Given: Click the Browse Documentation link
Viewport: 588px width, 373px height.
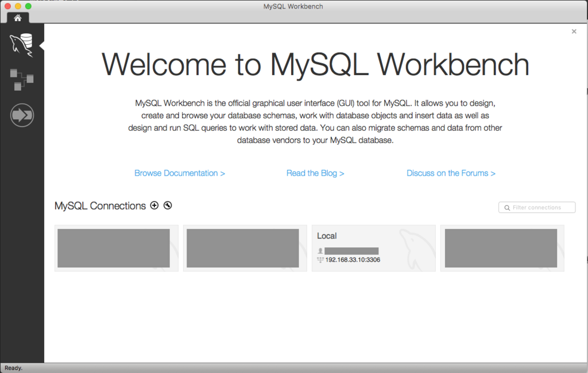Looking at the screenshot, I should click(x=180, y=173).
